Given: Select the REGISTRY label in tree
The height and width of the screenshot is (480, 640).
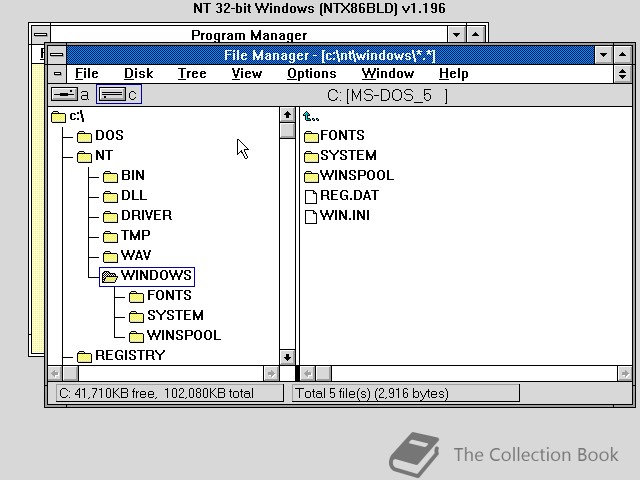Looking at the screenshot, I should (x=130, y=356).
